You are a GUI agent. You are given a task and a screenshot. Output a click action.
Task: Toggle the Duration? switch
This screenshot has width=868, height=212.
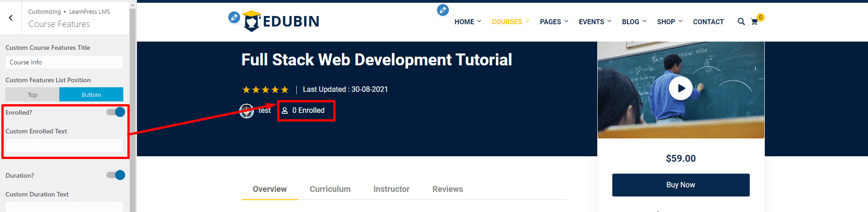pyautogui.click(x=116, y=175)
